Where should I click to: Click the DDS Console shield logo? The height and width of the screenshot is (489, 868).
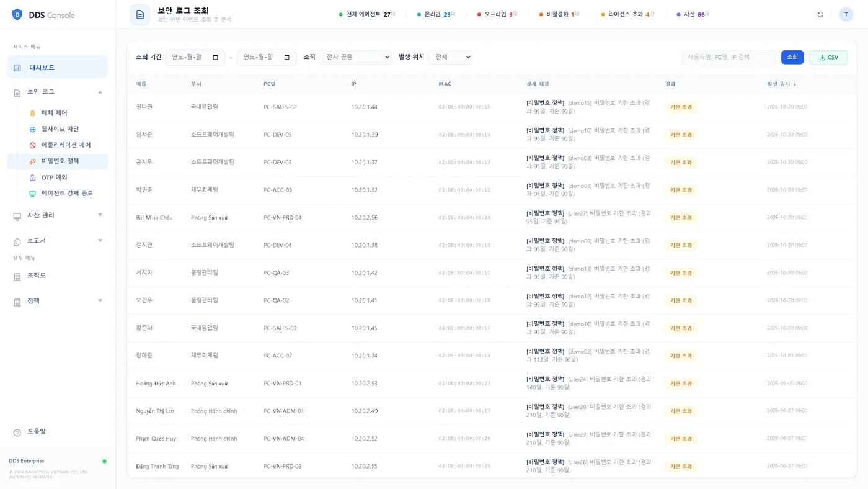click(x=17, y=14)
